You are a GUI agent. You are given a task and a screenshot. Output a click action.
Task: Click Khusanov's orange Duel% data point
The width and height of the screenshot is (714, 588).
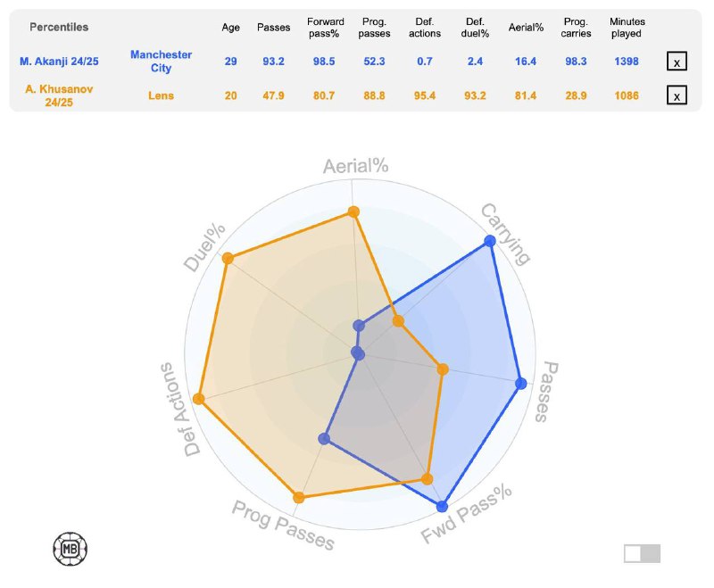pyautogui.click(x=228, y=259)
